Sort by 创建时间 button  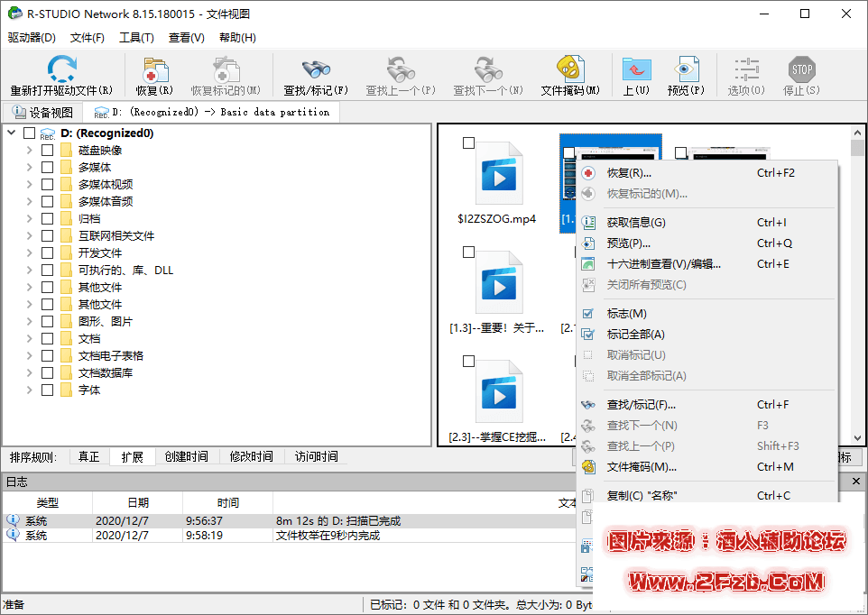186,457
